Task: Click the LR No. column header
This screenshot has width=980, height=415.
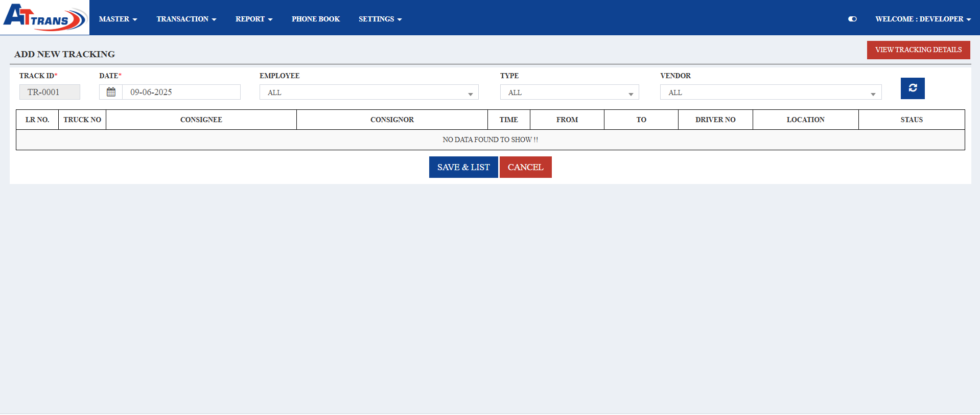Action: pos(37,120)
